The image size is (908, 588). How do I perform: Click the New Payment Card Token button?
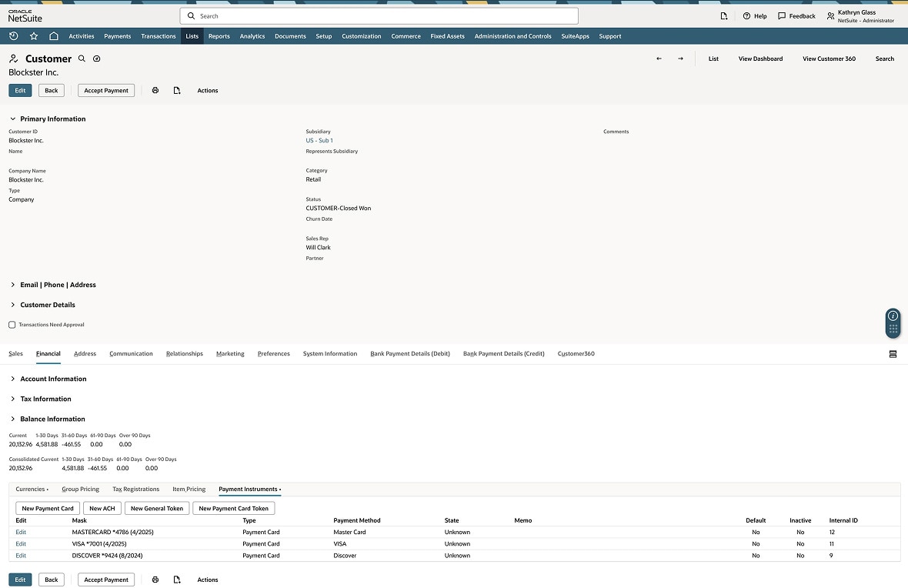[233, 508]
